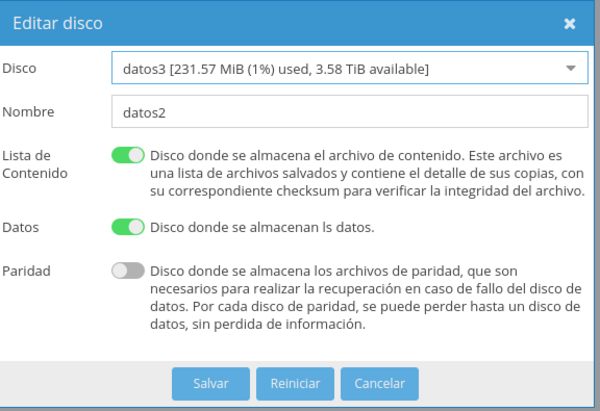This screenshot has width=600, height=411.
Task: Cancel editing with Cancelar button
Action: pyautogui.click(x=379, y=384)
